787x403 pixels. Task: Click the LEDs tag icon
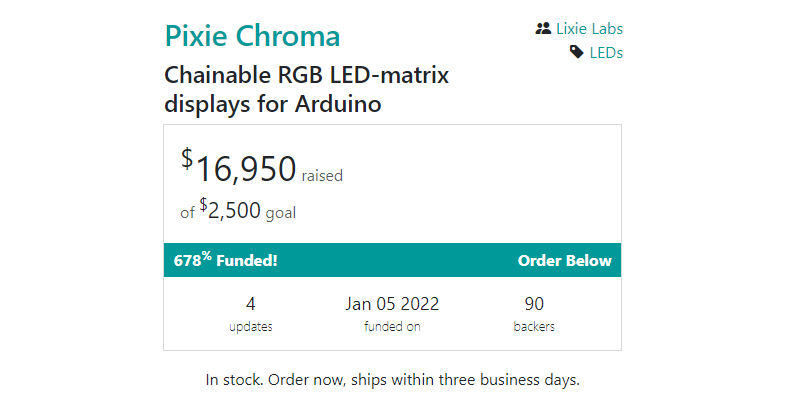[576, 52]
